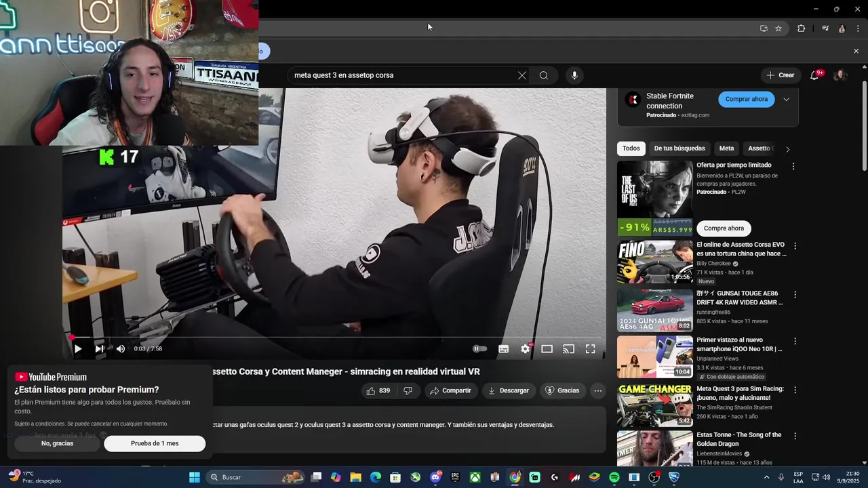Screen dimensions: 868x488
Task: Cast the video to a TV
Action: pyautogui.click(x=568, y=349)
